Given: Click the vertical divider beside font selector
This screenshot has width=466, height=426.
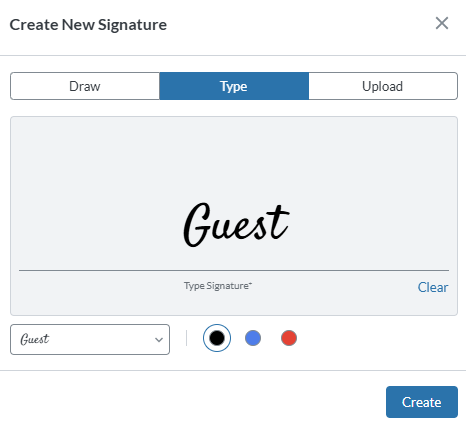Looking at the screenshot, I should point(186,338).
